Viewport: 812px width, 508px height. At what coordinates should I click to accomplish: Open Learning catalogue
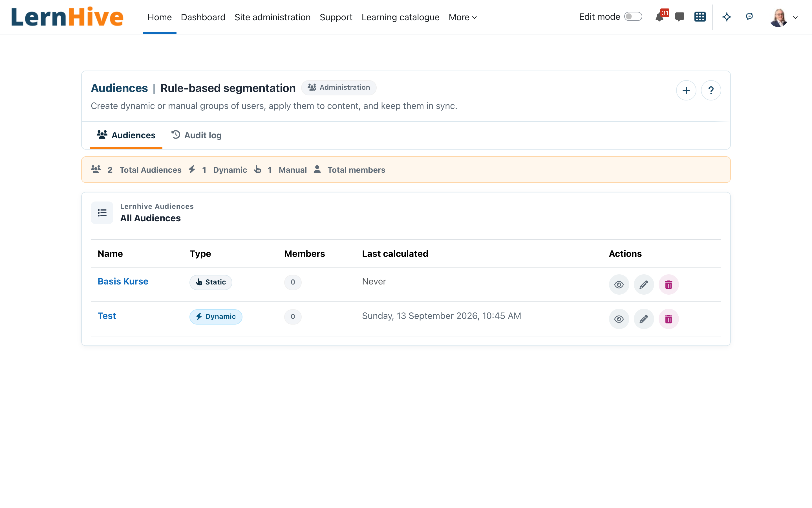point(401,17)
